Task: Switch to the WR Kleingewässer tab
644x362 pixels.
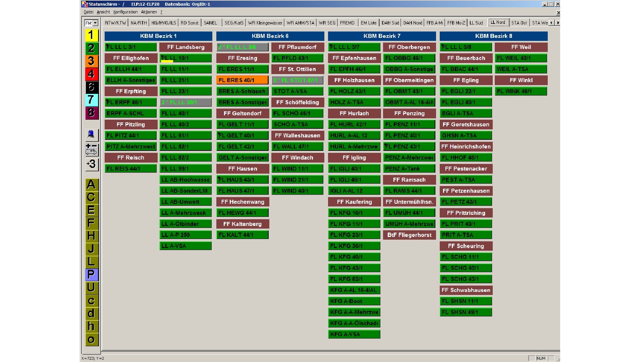Action: tap(265, 23)
